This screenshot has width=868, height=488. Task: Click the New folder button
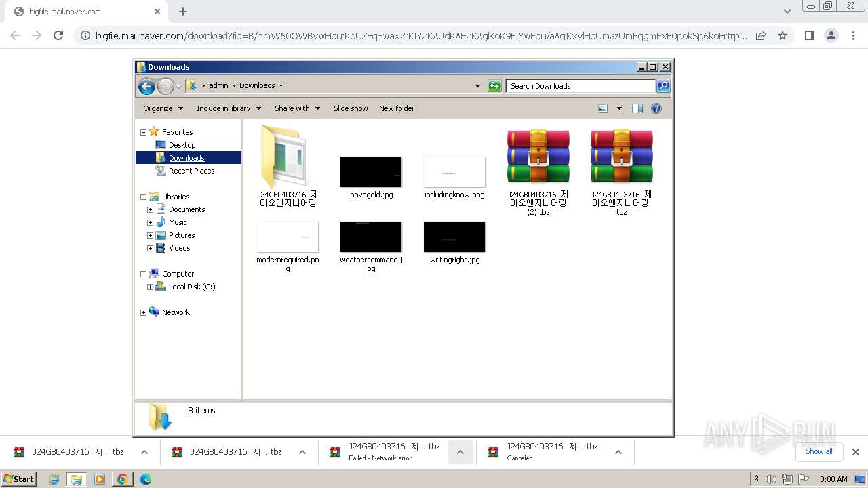pos(397,108)
